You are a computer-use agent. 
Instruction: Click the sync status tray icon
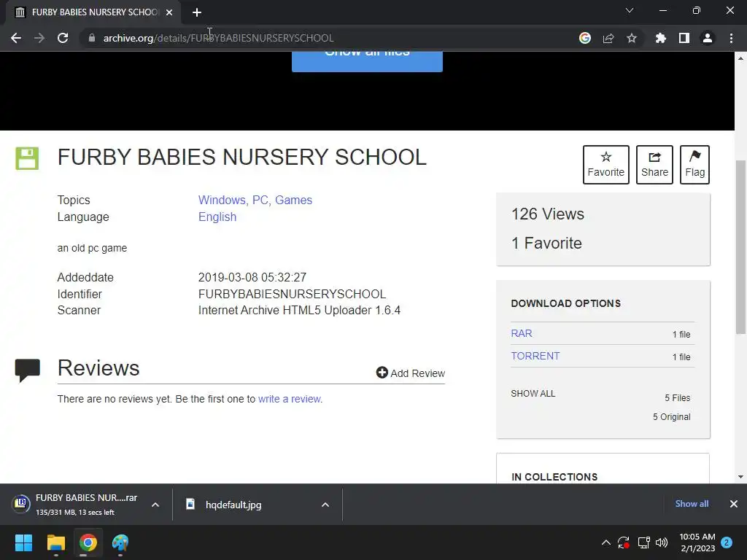pos(624,542)
